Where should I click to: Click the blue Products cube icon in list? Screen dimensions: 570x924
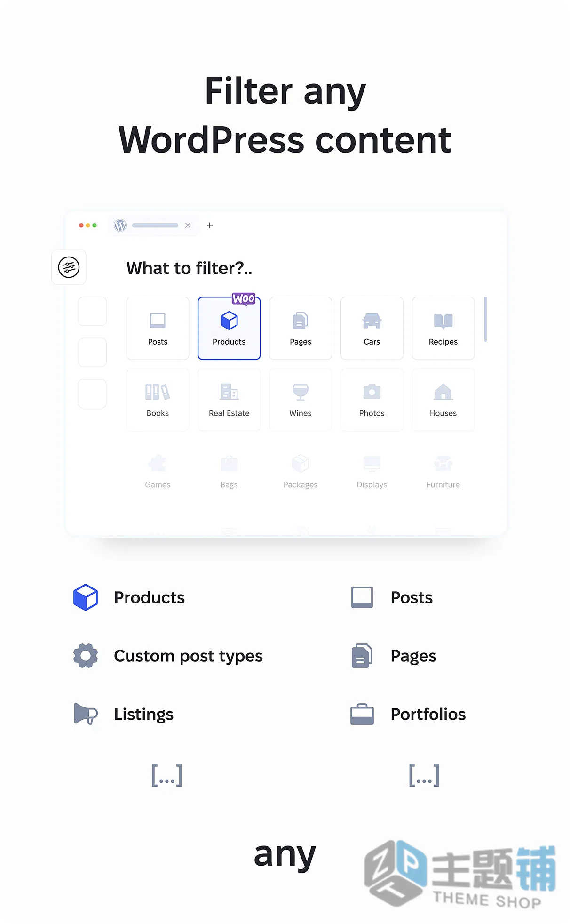86,597
